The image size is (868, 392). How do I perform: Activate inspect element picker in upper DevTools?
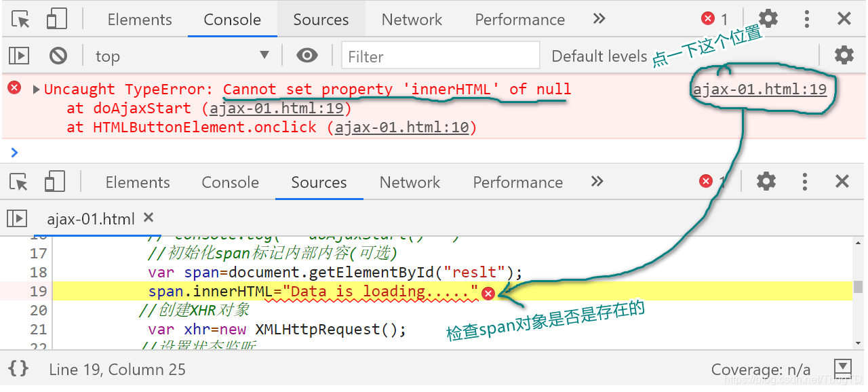pyautogui.click(x=22, y=19)
